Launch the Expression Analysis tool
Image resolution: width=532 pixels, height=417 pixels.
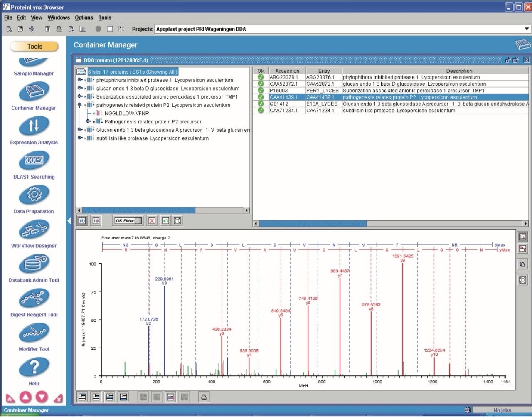click(34, 126)
